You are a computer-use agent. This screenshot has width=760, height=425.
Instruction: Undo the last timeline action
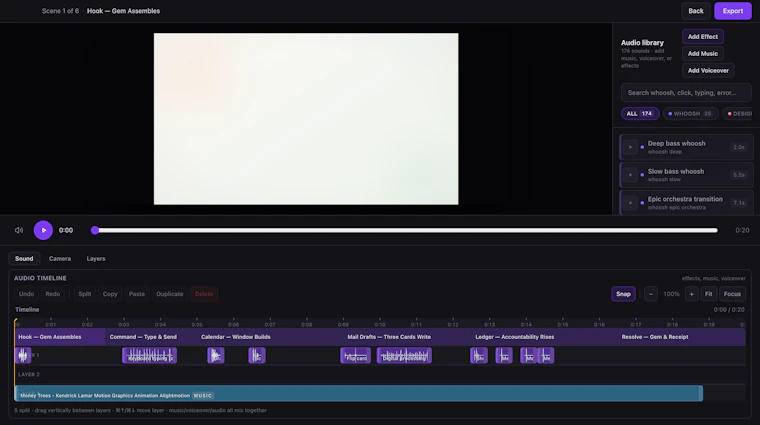pyautogui.click(x=26, y=294)
